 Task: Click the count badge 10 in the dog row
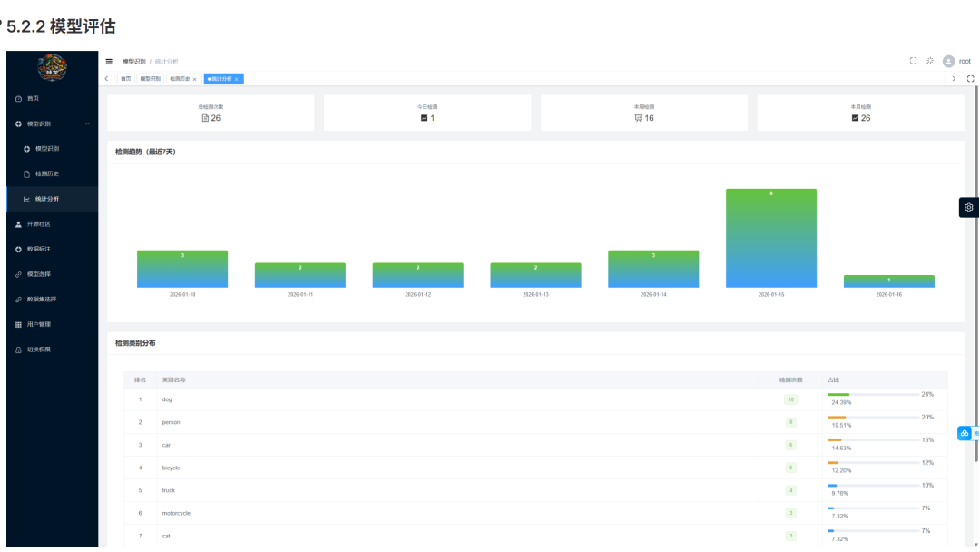click(790, 399)
